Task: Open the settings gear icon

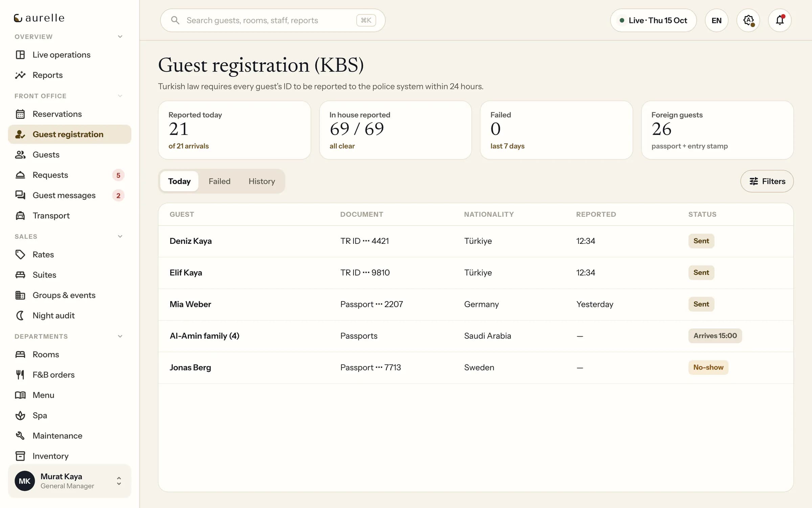Action: click(748, 20)
